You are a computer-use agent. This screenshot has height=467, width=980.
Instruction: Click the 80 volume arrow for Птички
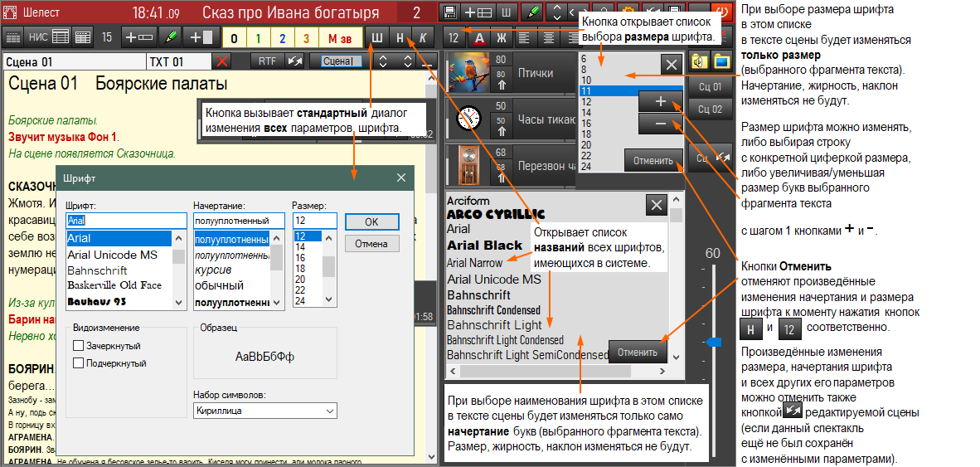point(500,79)
